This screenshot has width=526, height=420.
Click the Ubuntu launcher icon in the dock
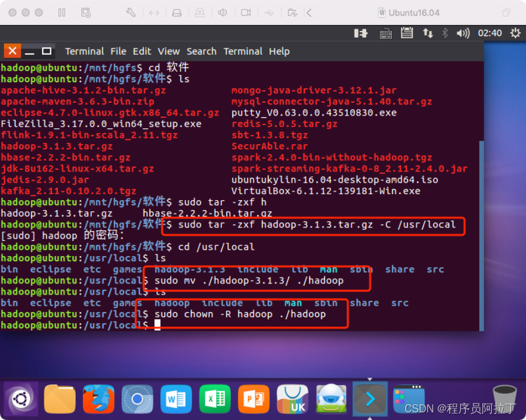(21, 399)
